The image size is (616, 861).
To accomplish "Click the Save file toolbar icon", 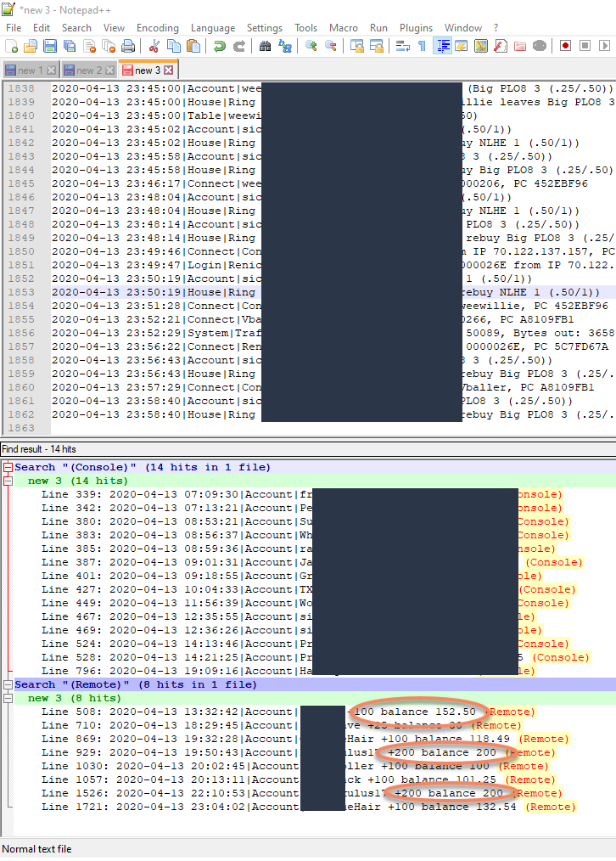I will coord(49,46).
